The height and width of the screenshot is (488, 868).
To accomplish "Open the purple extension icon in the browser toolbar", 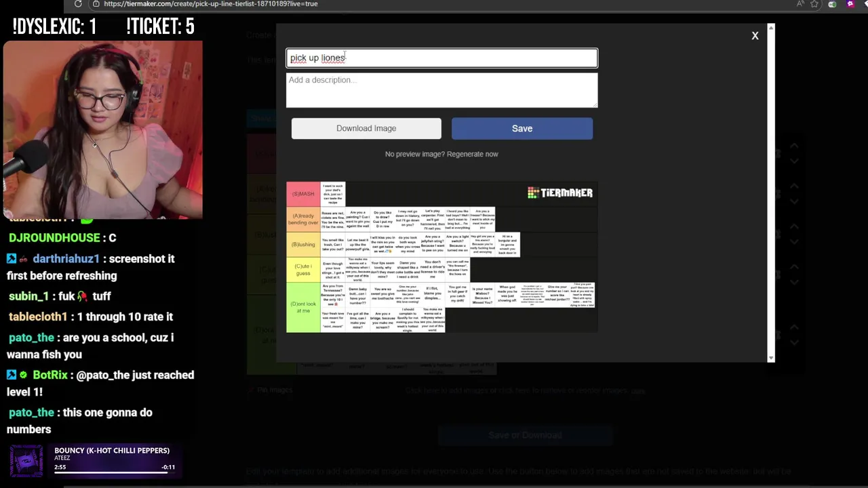I will point(850,3).
